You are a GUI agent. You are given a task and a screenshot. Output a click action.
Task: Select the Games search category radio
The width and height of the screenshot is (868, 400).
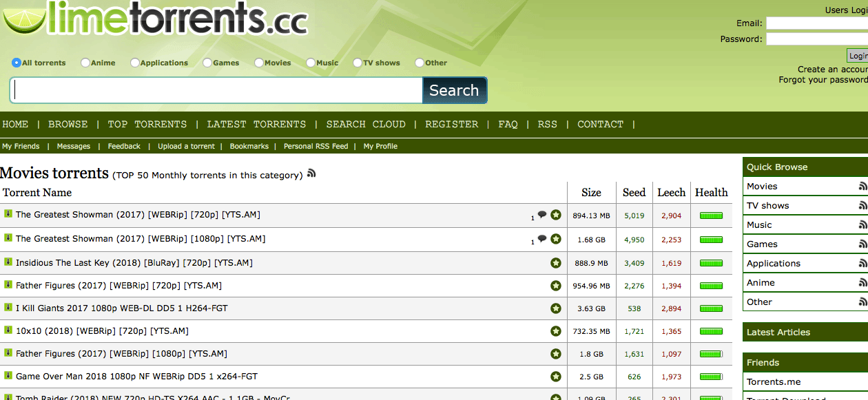click(x=207, y=63)
